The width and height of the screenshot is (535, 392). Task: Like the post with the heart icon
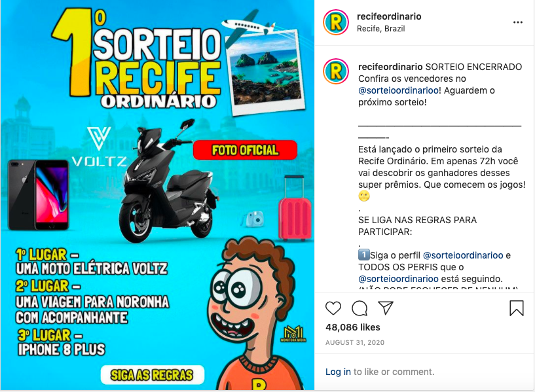click(333, 308)
